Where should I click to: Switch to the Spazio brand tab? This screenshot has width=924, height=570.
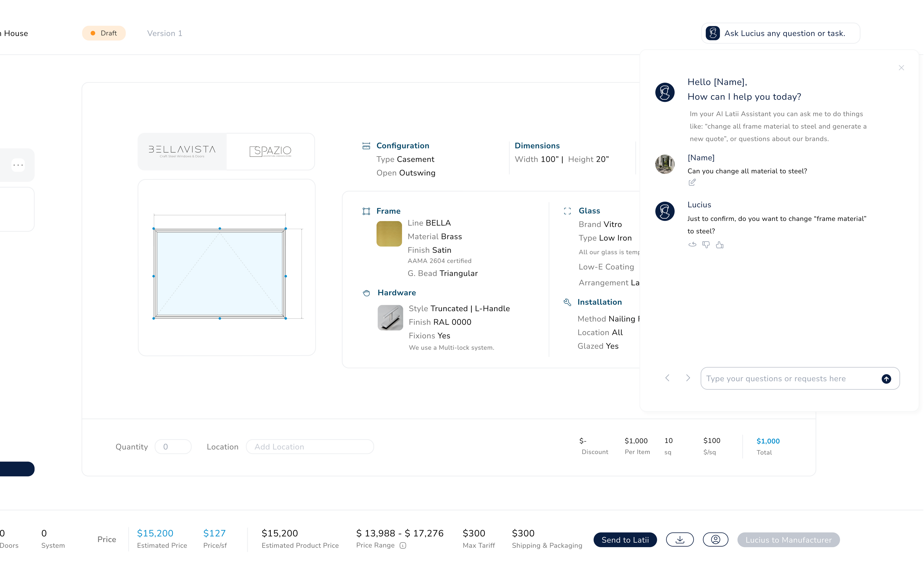270,151
